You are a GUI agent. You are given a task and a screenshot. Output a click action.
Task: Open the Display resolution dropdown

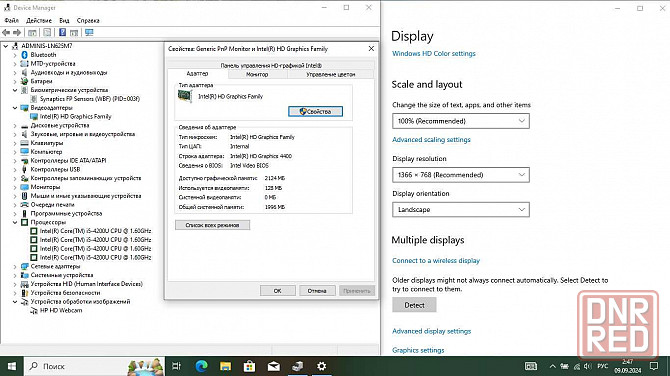coord(461,175)
